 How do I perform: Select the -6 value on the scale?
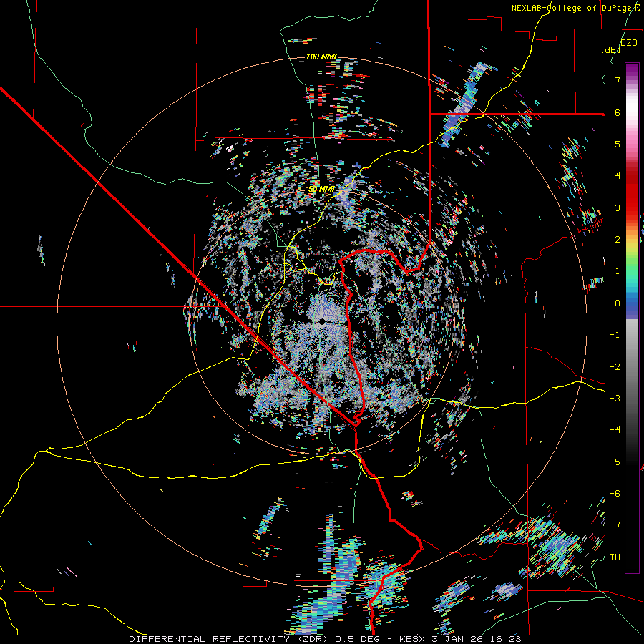pos(615,494)
